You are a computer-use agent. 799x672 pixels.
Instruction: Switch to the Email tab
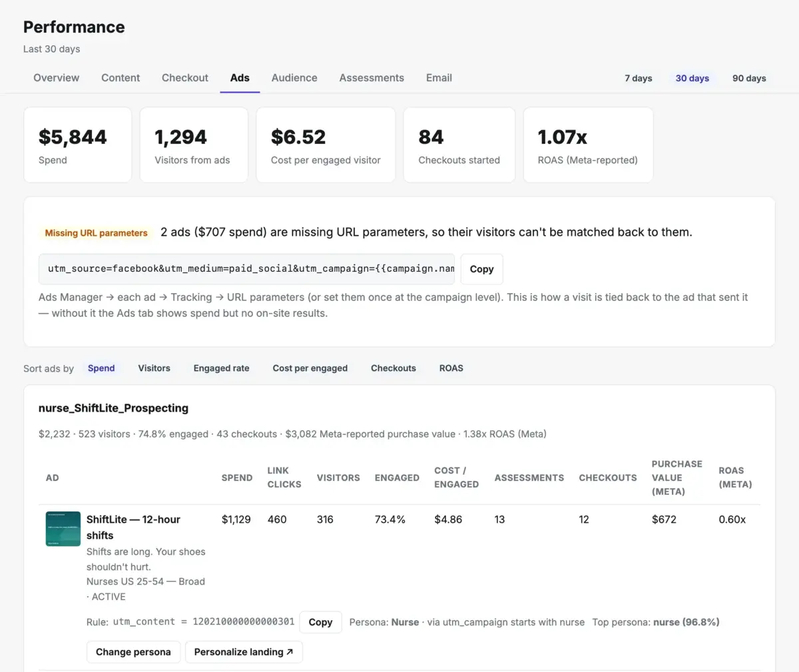[x=439, y=78]
